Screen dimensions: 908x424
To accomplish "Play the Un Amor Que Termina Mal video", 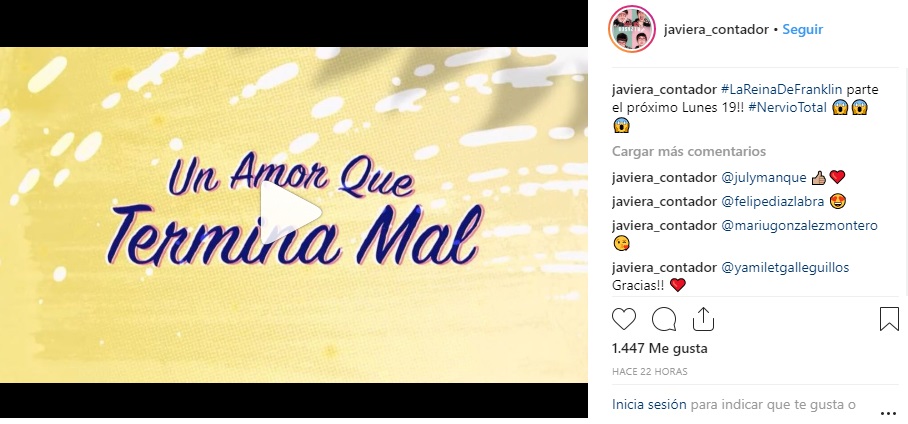I will (x=290, y=213).
